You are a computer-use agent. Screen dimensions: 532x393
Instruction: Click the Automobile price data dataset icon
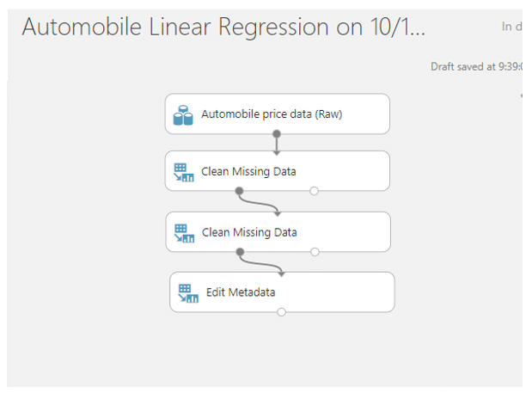coord(183,115)
